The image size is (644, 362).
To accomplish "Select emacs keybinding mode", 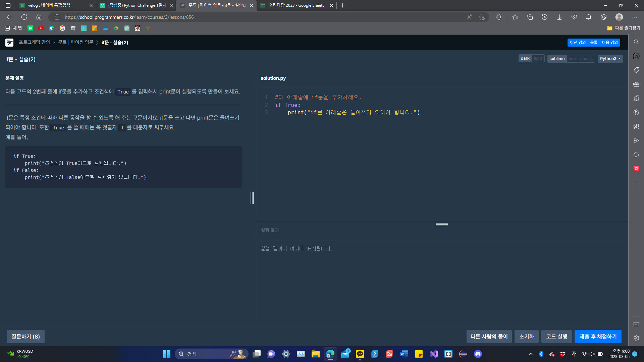I will pyautogui.click(x=586, y=59).
